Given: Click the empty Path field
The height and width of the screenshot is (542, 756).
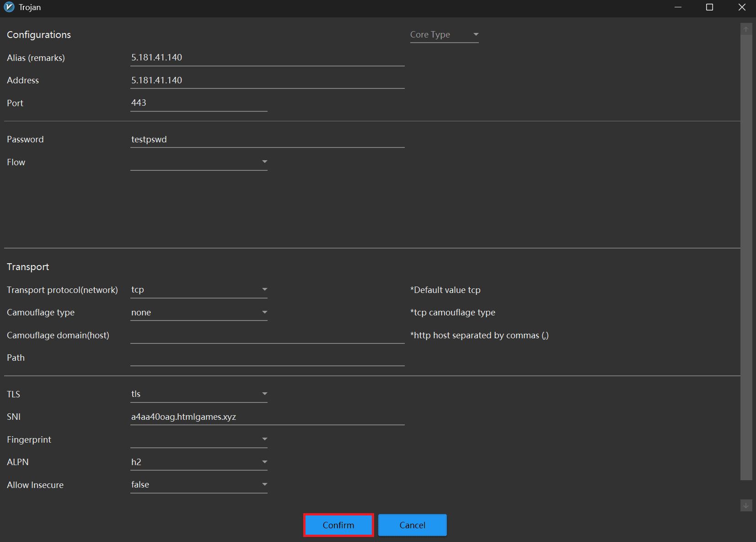Looking at the screenshot, I should (x=267, y=358).
